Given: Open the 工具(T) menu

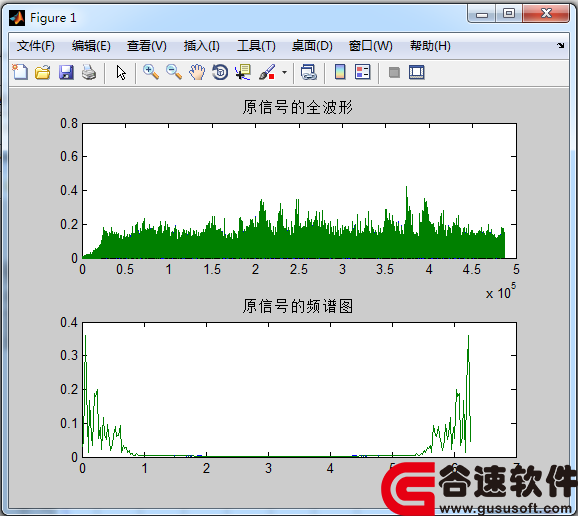Looking at the screenshot, I should [256, 46].
